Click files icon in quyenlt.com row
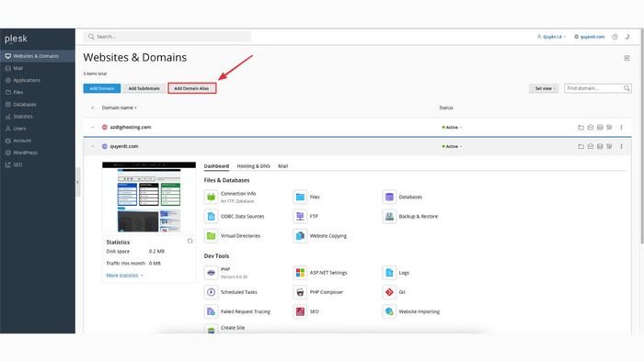644x362 pixels. click(581, 146)
